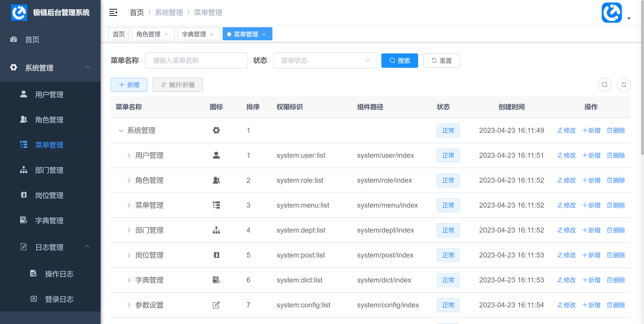
Task: Click 修改 in the 系统管理 row
Action: 567,131
